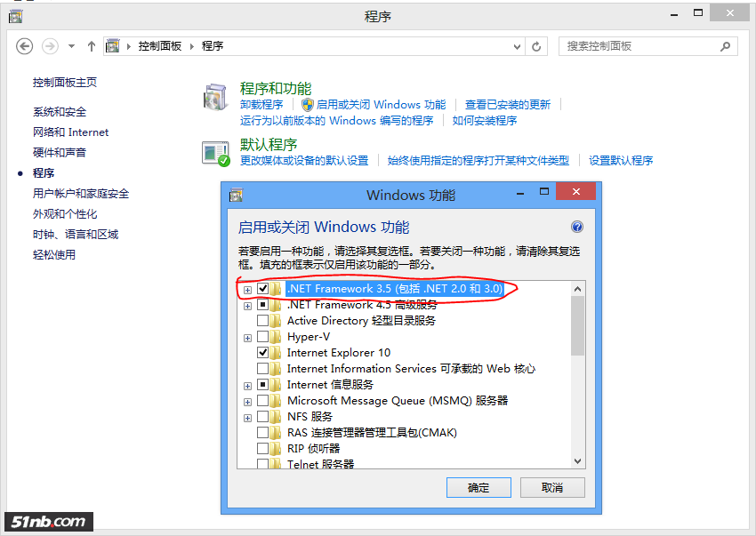Open the 程序和功能 heading link

(x=276, y=88)
